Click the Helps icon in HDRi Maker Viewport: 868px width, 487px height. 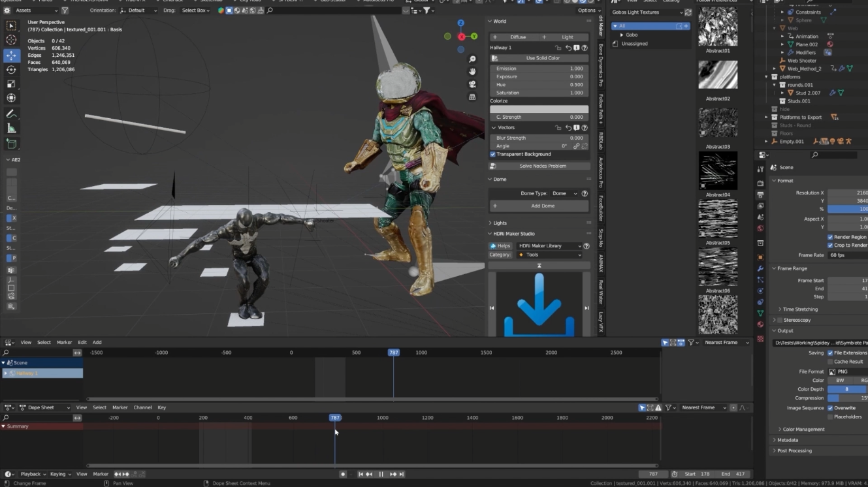click(x=500, y=245)
